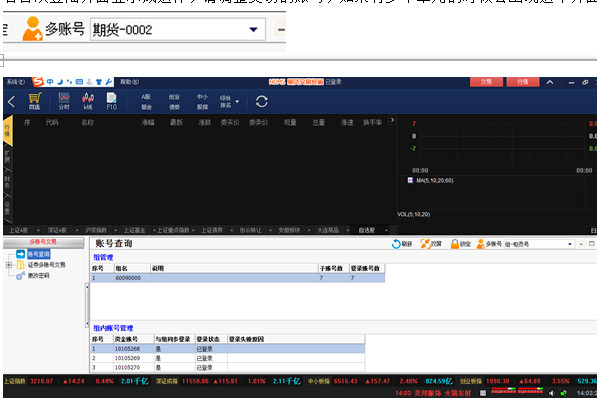597x398 pixels.
Task: Open the lower 多账号 group combo box
Action: [x=539, y=244]
